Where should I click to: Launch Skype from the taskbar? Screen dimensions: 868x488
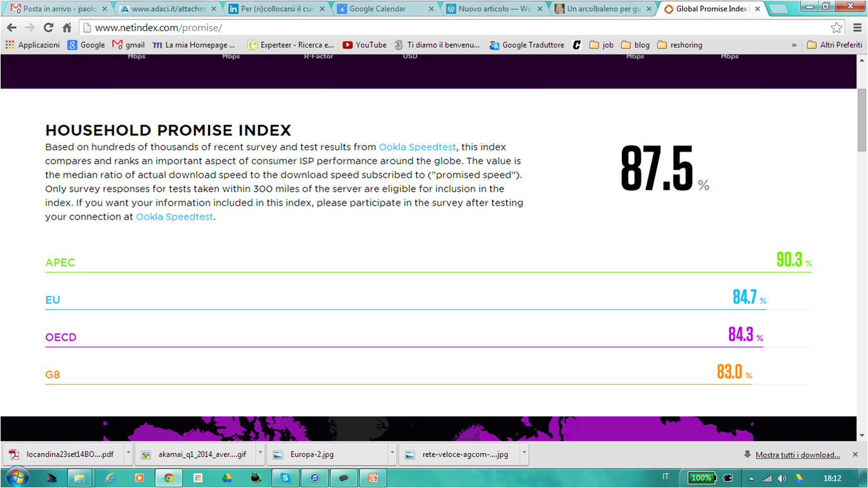(285, 478)
